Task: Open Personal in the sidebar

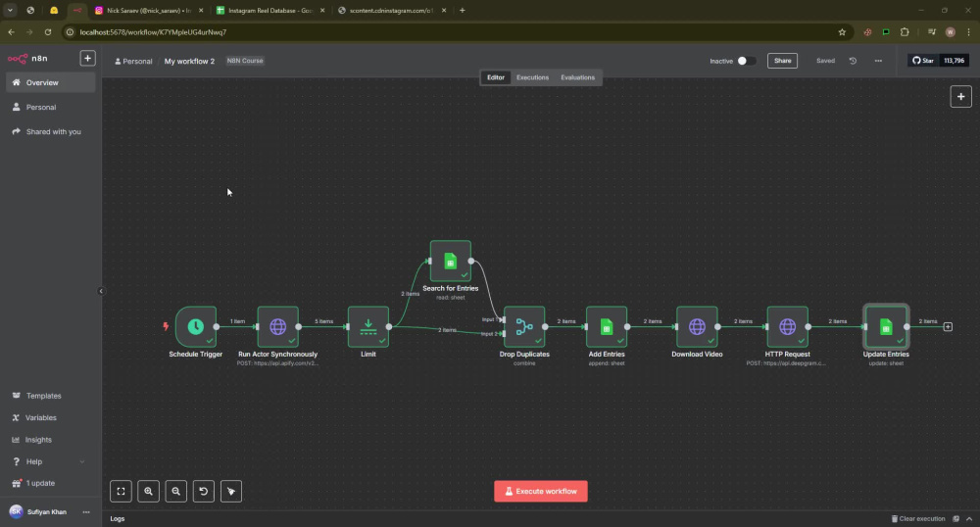Action: tap(51, 107)
